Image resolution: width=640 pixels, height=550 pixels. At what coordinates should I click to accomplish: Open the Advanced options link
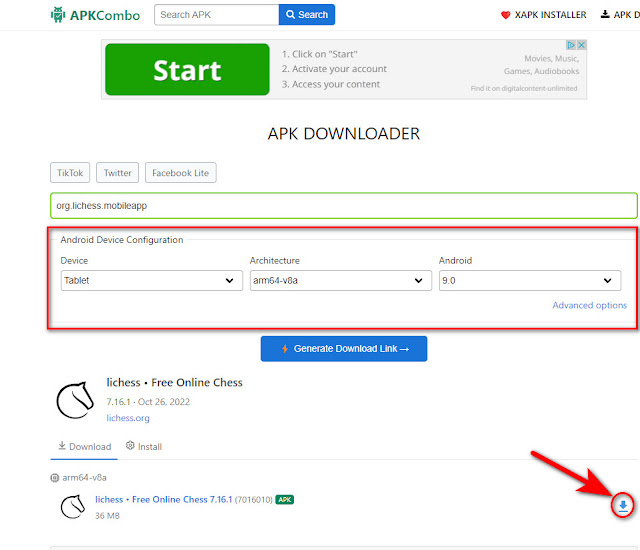tap(589, 305)
